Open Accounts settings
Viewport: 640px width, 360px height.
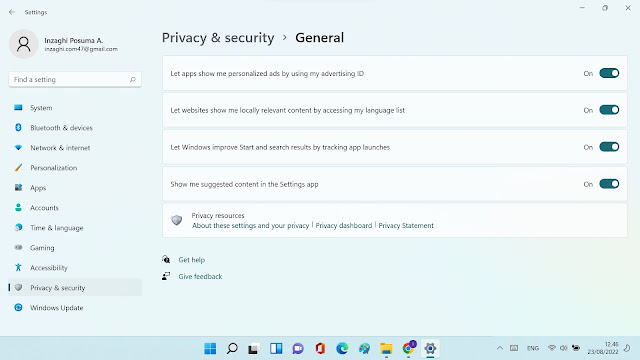pos(75,208)
